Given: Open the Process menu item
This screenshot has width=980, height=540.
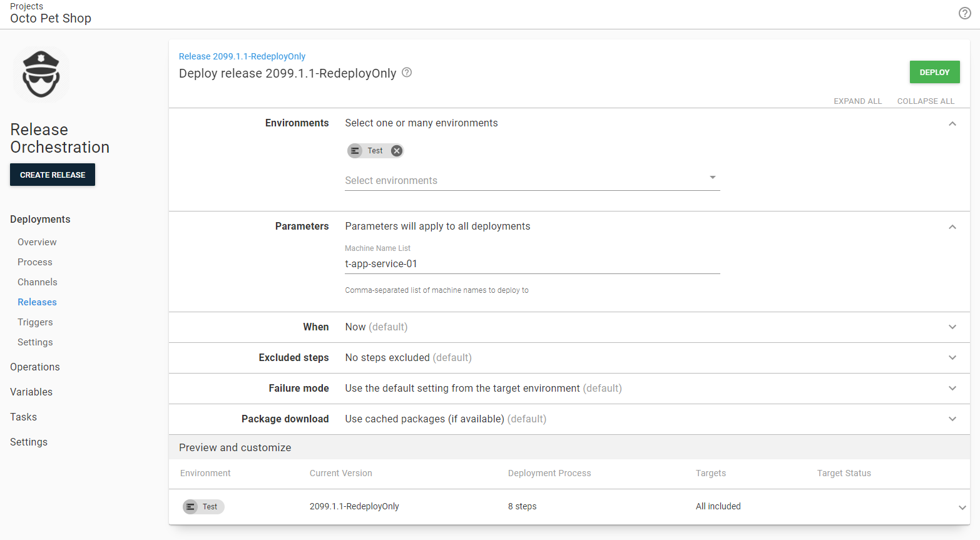Looking at the screenshot, I should tap(35, 262).
